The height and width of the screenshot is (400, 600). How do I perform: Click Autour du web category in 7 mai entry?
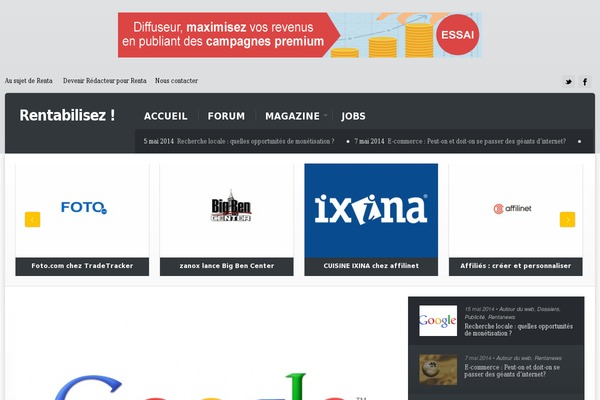514,358
